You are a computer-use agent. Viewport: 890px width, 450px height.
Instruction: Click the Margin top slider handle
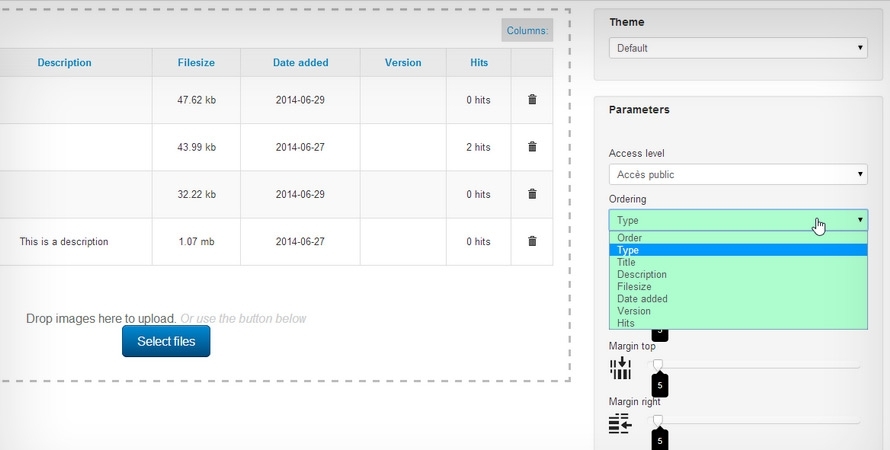[x=657, y=365]
